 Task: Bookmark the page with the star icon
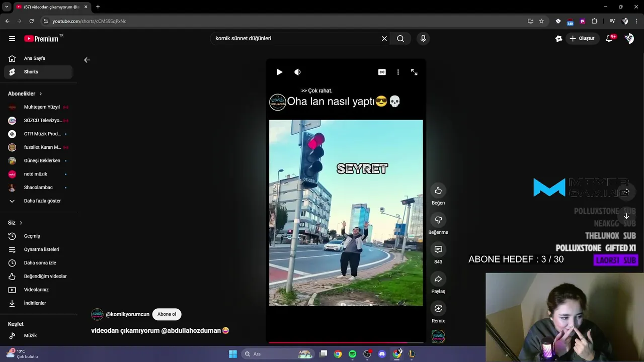click(x=541, y=21)
